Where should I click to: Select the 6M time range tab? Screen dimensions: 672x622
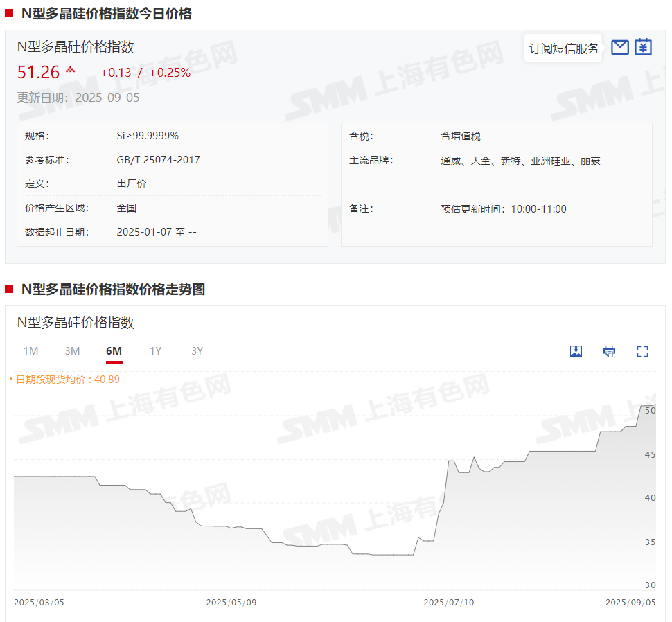tap(114, 351)
